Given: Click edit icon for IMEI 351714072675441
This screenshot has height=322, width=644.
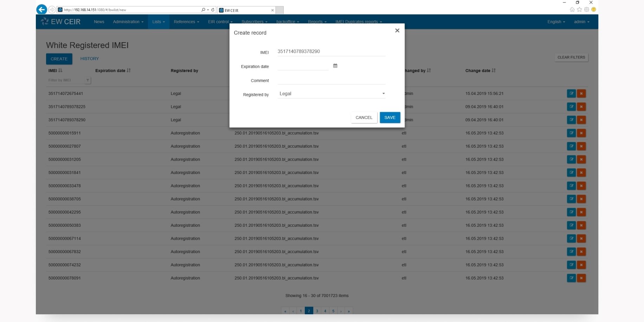Looking at the screenshot, I should coord(571,94).
